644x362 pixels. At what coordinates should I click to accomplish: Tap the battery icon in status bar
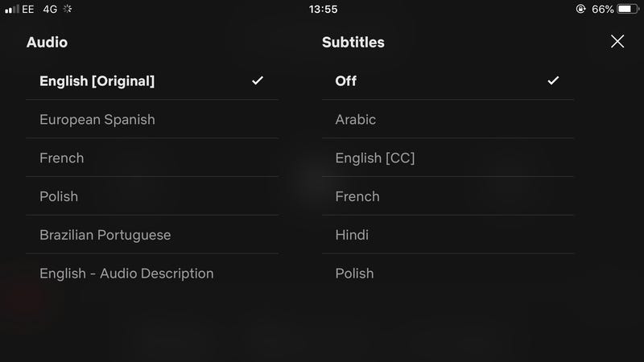click(x=628, y=10)
